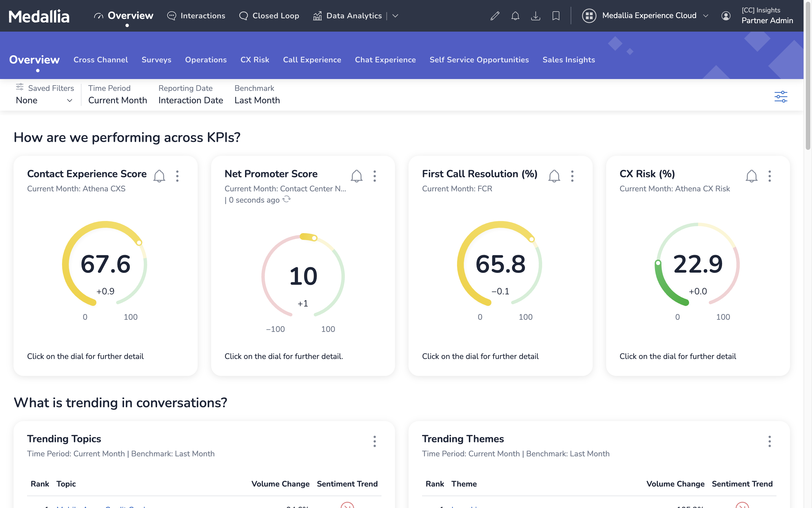The image size is (812, 508).
Task: Open Trending Themes options menu
Action: coord(770,441)
